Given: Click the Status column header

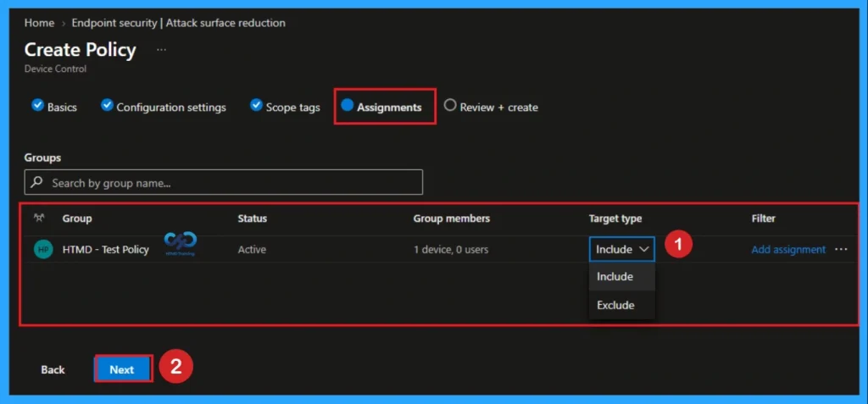Looking at the screenshot, I should (x=253, y=219).
